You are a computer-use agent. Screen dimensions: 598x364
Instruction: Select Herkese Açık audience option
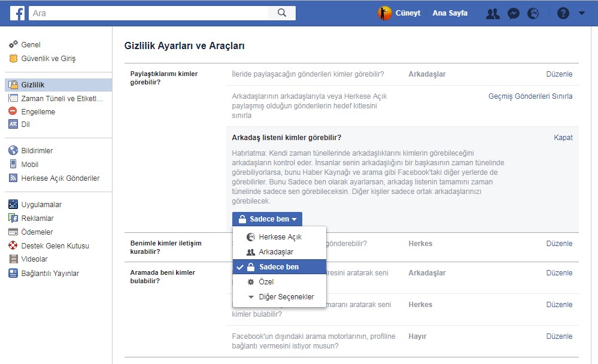(280, 237)
